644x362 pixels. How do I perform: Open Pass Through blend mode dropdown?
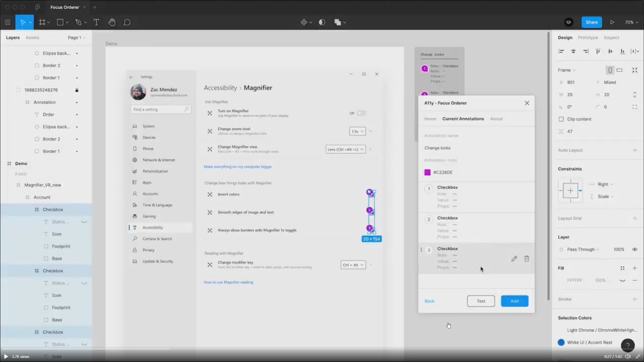point(584,249)
